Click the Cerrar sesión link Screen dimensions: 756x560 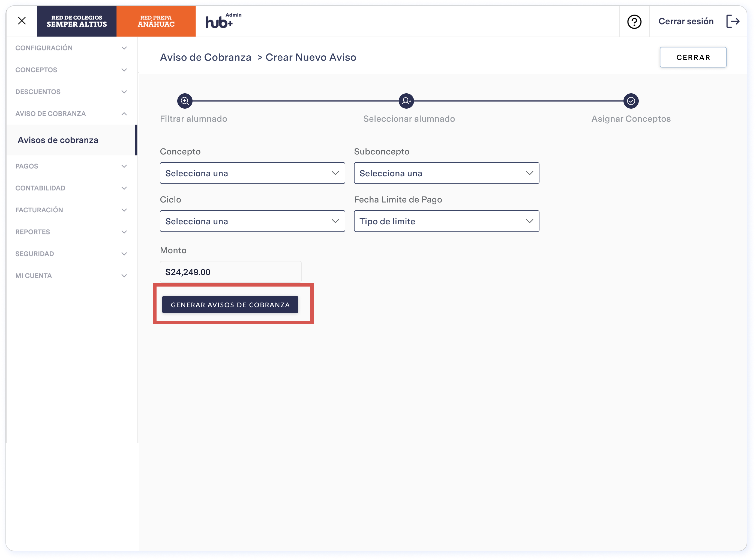686,21
